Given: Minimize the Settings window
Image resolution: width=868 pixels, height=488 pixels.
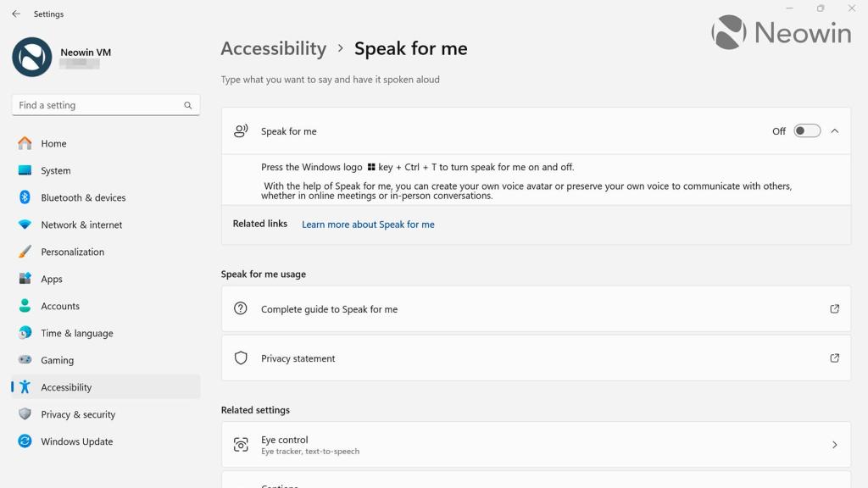Looking at the screenshot, I should click(x=789, y=8).
